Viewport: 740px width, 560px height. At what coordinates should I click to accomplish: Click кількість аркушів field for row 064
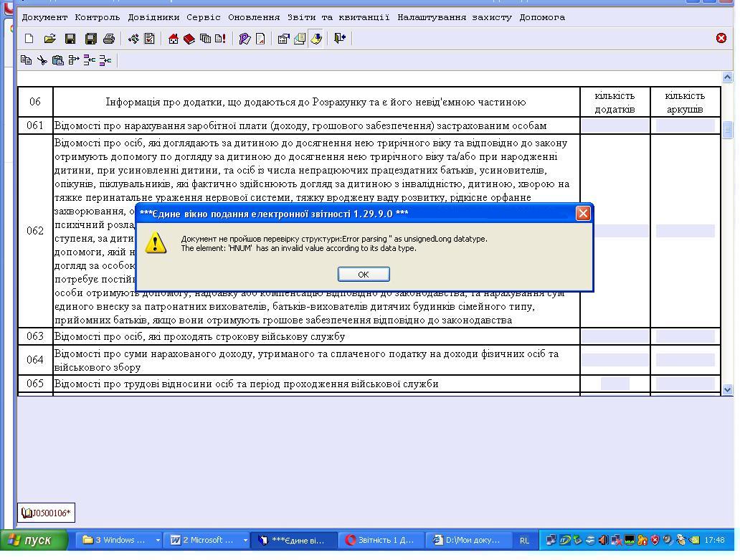click(x=686, y=360)
